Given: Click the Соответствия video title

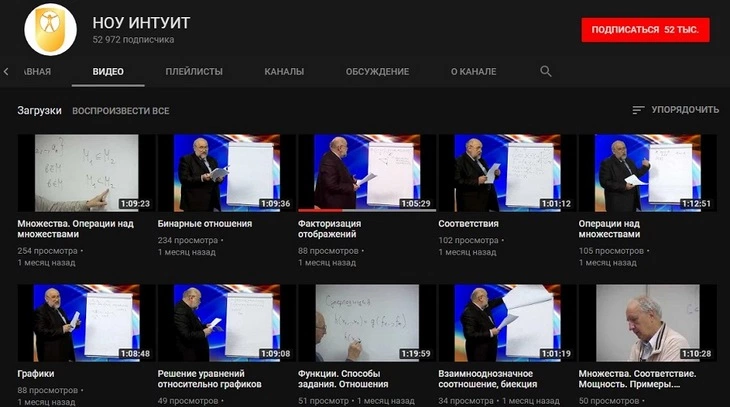Looking at the screenshot, I should 468,224.
